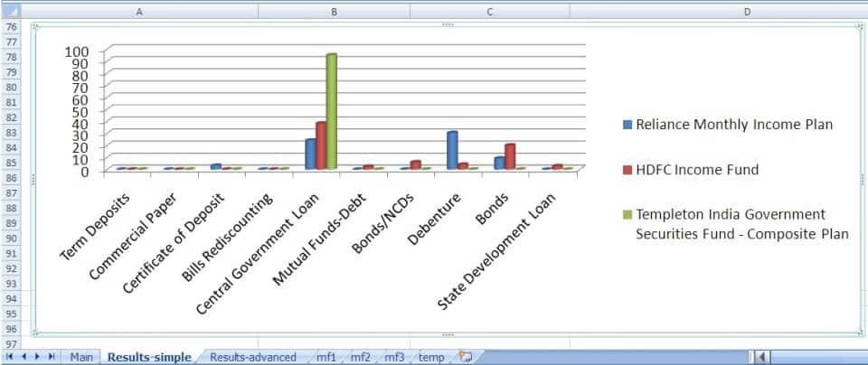The image size is (868, 365).
Task: Click the Debenture axis label
Action: [x=435, y=220]
